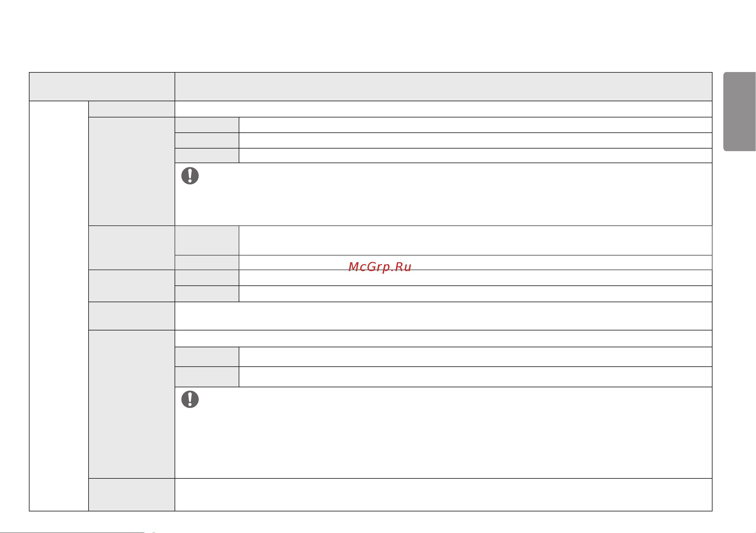This screenshot has height=533, width=756.
Task: Select the tall gray label cell beside the upper caution note
Action: (x=132, y=171)
